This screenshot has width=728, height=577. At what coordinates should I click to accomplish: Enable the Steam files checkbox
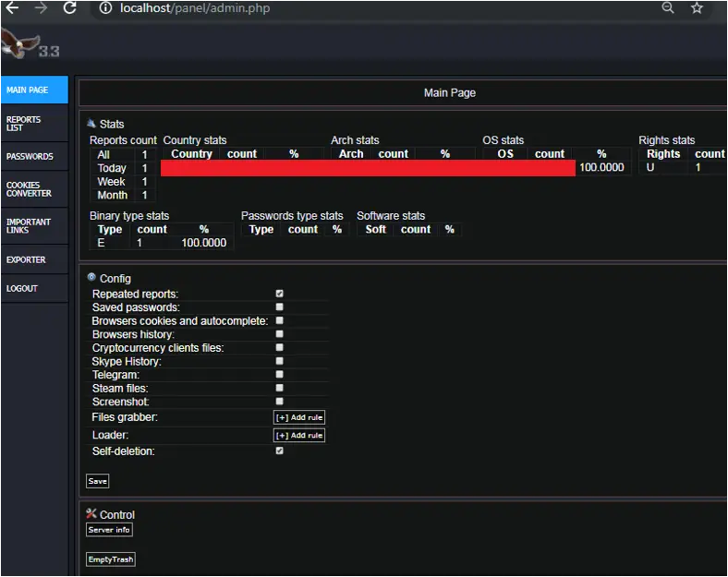280,388
